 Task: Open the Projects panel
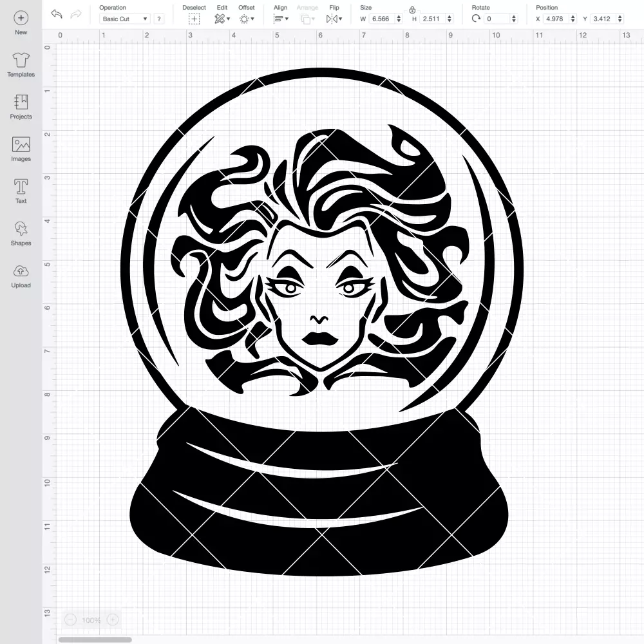coord(21,107)
